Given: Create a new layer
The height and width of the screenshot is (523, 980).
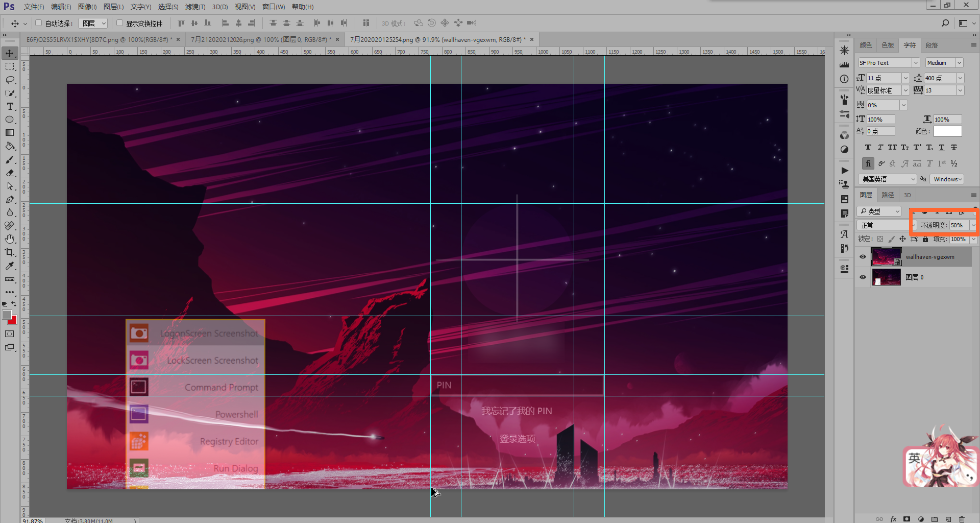Looking at the screenshot, I should coord(948,519).
